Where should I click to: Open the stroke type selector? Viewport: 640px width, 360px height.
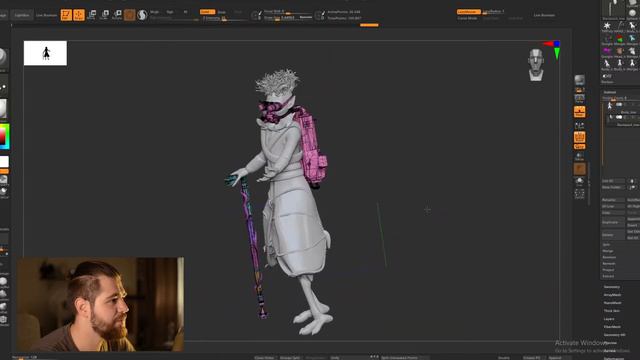pyautogui.click(x=3, y=87)
